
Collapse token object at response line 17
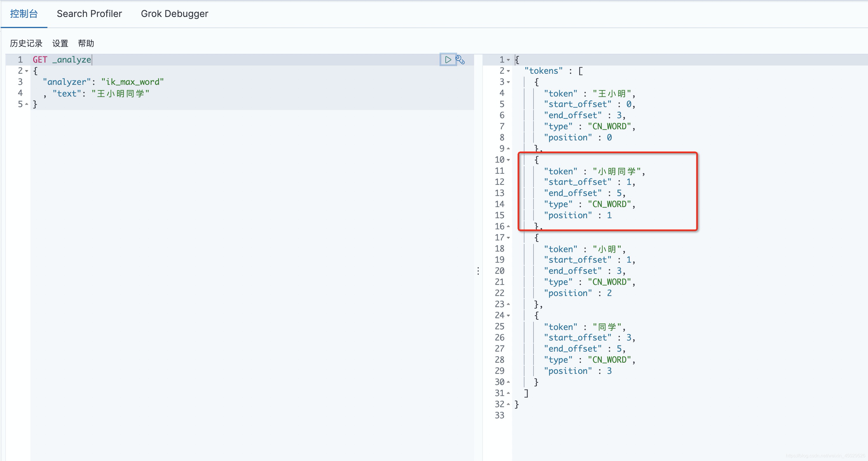[x=508, y=238]
